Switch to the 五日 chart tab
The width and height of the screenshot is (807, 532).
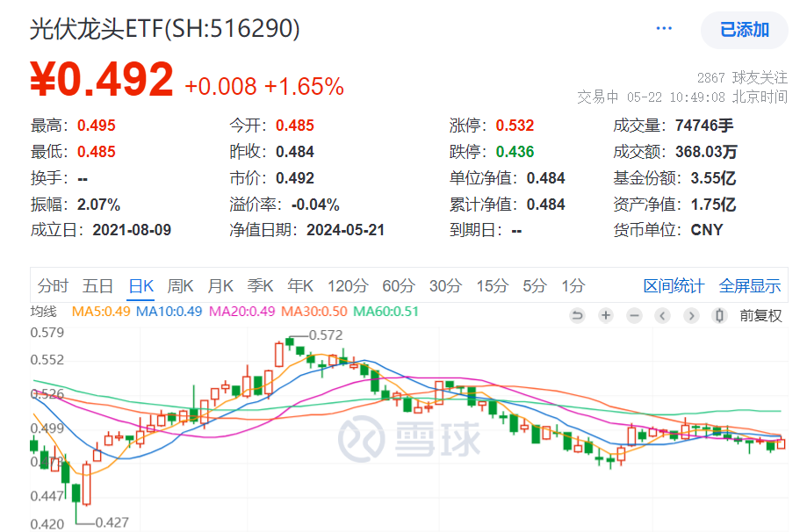coord(97,285)
